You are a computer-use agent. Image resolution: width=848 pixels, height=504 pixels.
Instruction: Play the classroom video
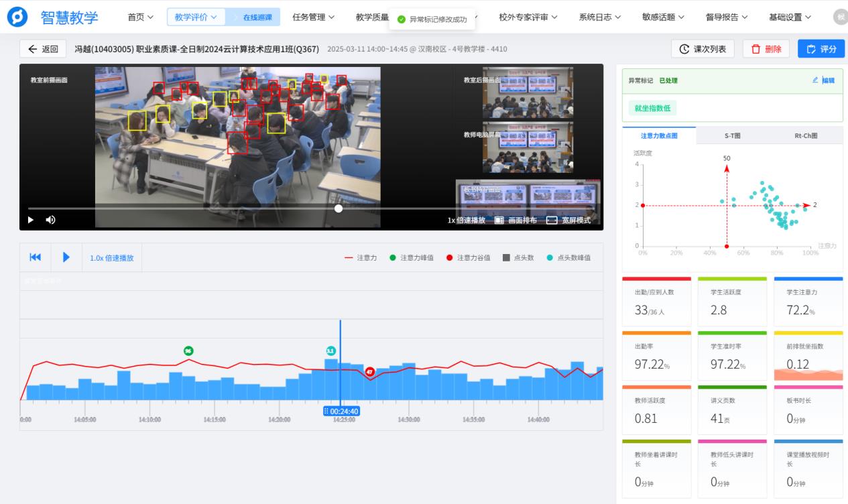coord(30,220)
